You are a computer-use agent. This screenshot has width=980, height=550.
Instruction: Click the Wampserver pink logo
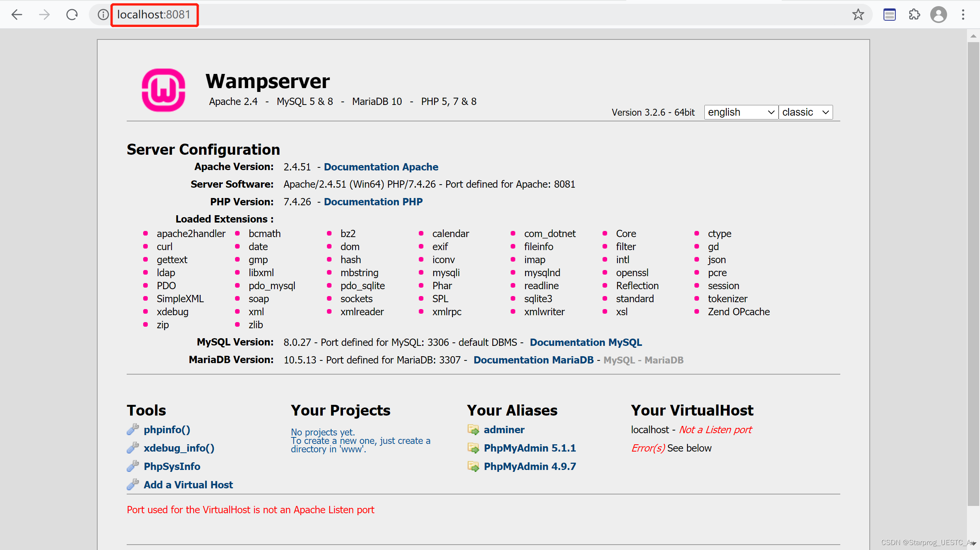tap(163, 90)
